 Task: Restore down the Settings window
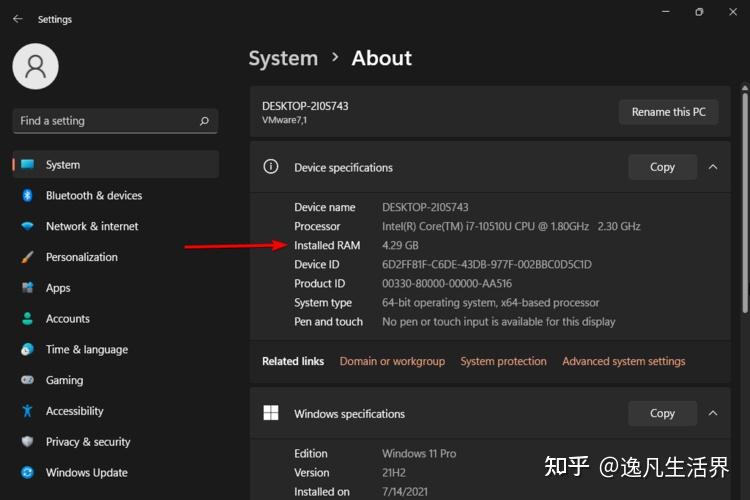tap(699, 11)
